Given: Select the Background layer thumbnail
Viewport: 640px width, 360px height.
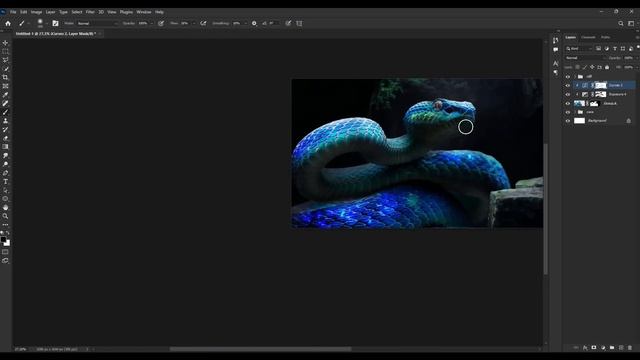Looking at the screenshot, I should (579, 121).
